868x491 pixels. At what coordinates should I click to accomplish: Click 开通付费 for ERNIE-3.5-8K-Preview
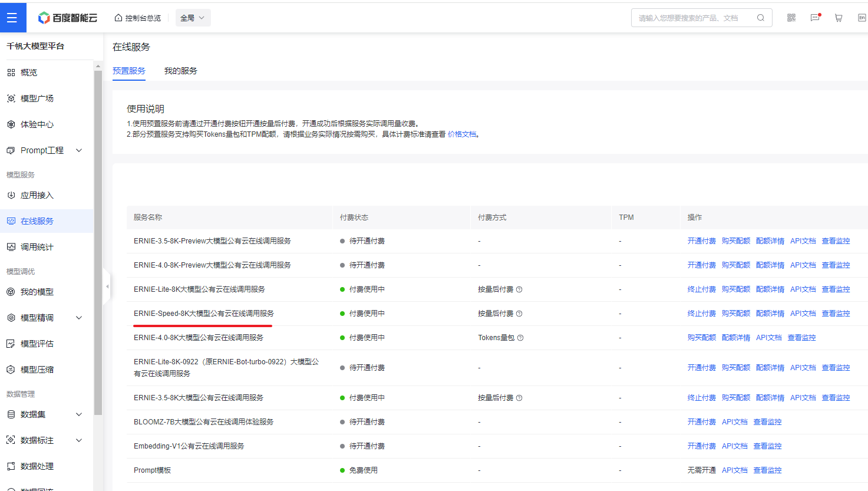[x=702, y=241]
